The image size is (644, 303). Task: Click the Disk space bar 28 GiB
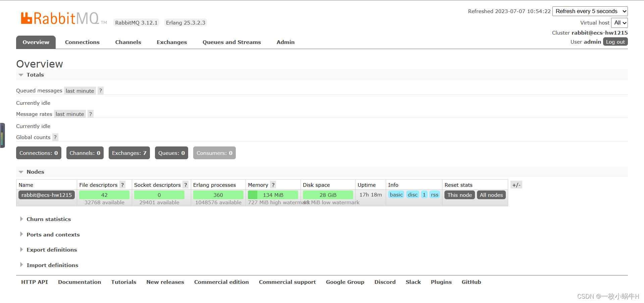328,195
